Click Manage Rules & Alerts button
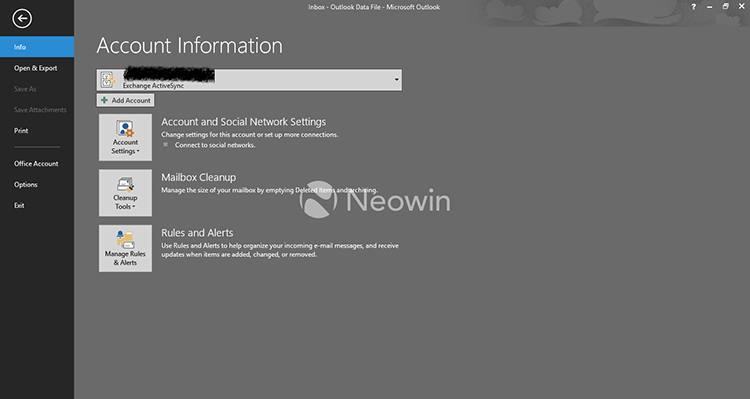750x399 pixels. click(125, 248)
